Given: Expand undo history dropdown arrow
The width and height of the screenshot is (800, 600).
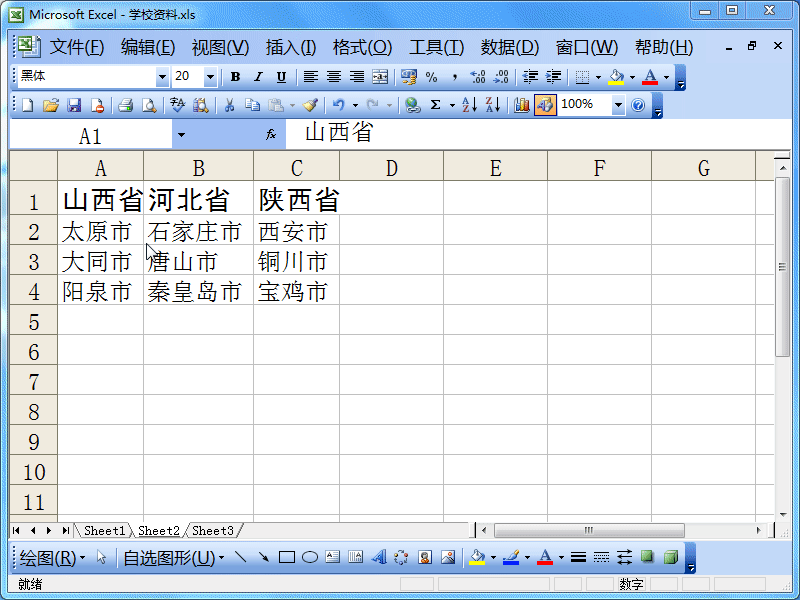Looking at the screenshot, I should point(355,106).
